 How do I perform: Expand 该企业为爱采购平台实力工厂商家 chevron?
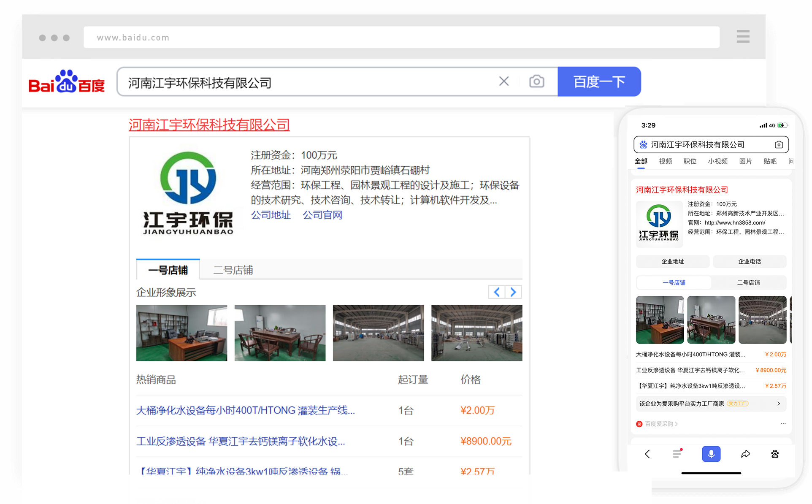point(779,404)
